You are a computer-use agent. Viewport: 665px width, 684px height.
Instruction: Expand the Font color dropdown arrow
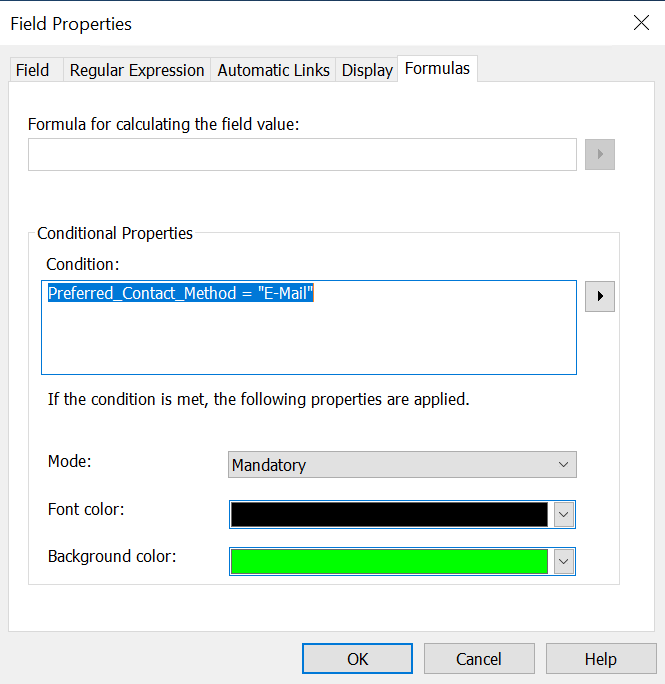click(x=564, y=514)
